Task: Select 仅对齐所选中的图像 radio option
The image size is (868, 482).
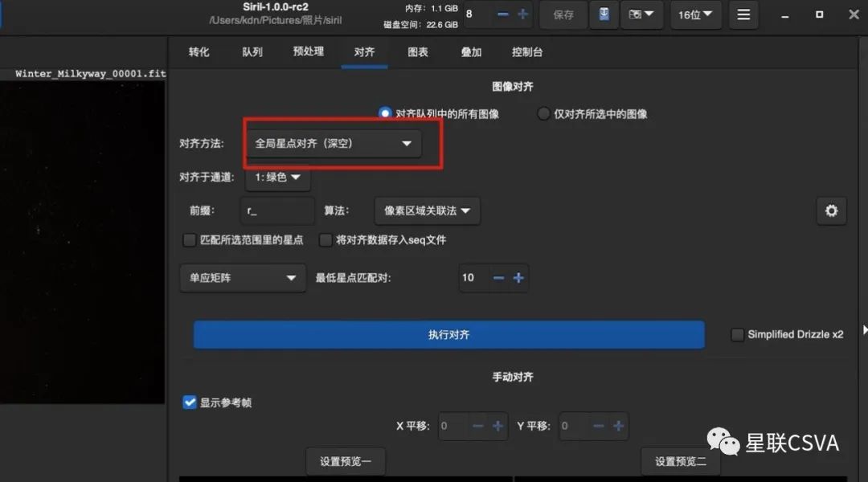Action: [x=543, y=113]
